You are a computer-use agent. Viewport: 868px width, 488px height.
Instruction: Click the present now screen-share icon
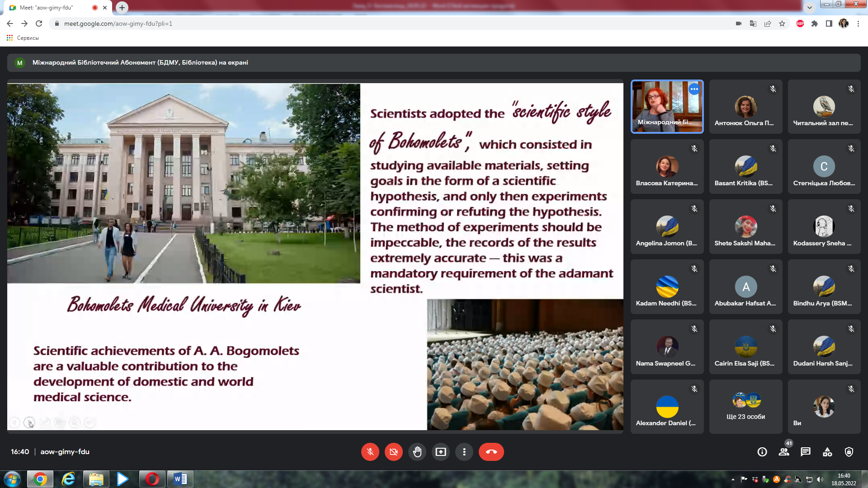pyautogui.click(x=440, y=452)
